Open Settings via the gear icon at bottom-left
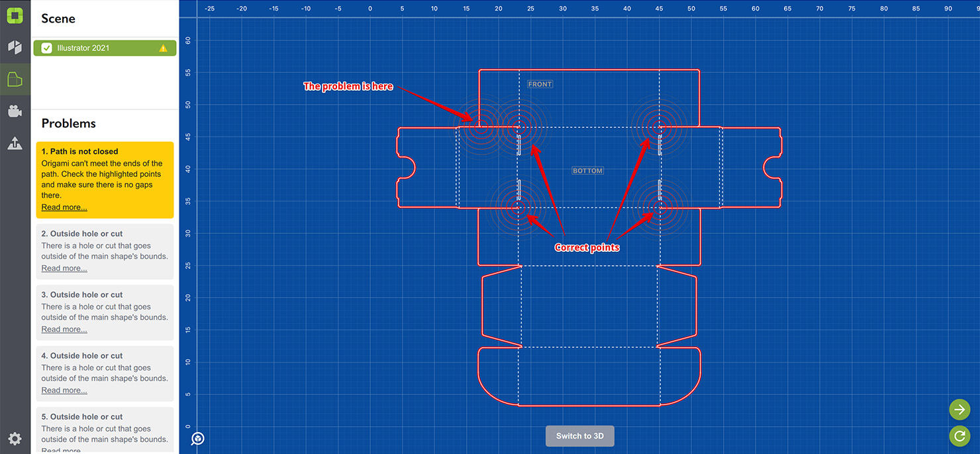Screen dimensions: 980x454 pyautogui.click(x=15, y=438)
